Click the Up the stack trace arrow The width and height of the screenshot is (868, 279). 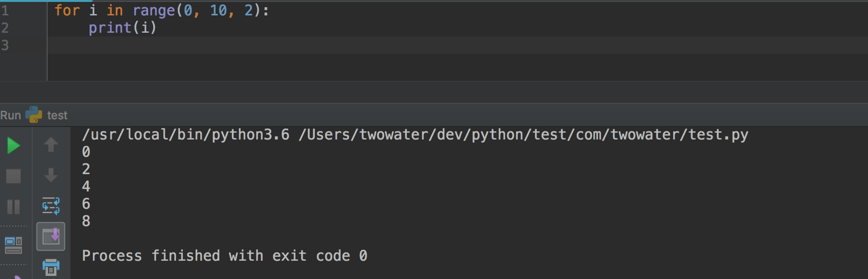pyautogui.click(x=51, y=144)
